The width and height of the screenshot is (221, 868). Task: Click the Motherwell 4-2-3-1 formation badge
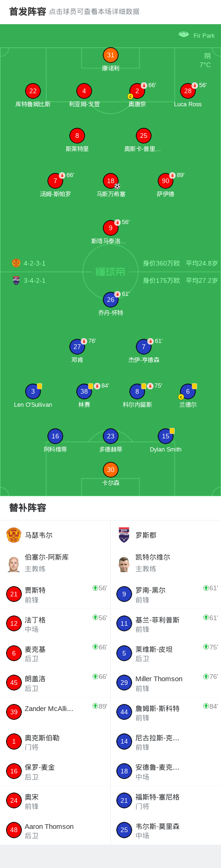click(16, 263)
